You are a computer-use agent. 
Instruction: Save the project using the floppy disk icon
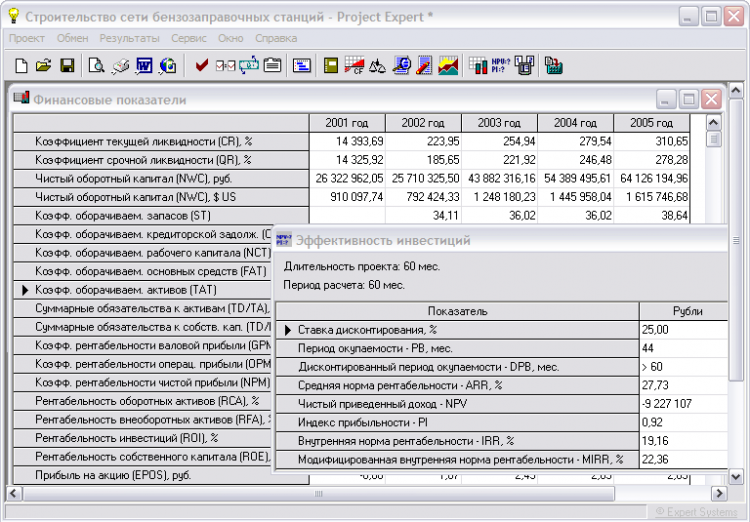67,66
